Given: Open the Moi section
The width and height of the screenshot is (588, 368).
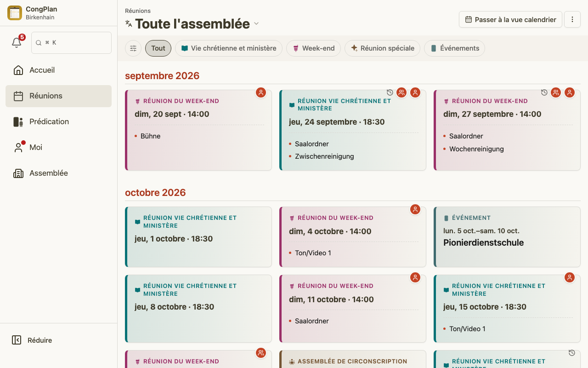Looking at the screenshot, I should coord(58,147).
